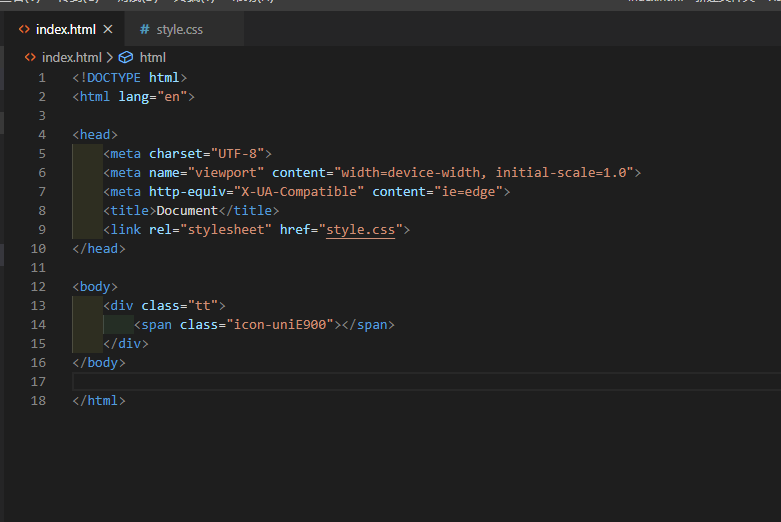Viewport: 781px width, 522px height.
Task: Click line number 1 in the gutter
Action: (x=42, y=78)
